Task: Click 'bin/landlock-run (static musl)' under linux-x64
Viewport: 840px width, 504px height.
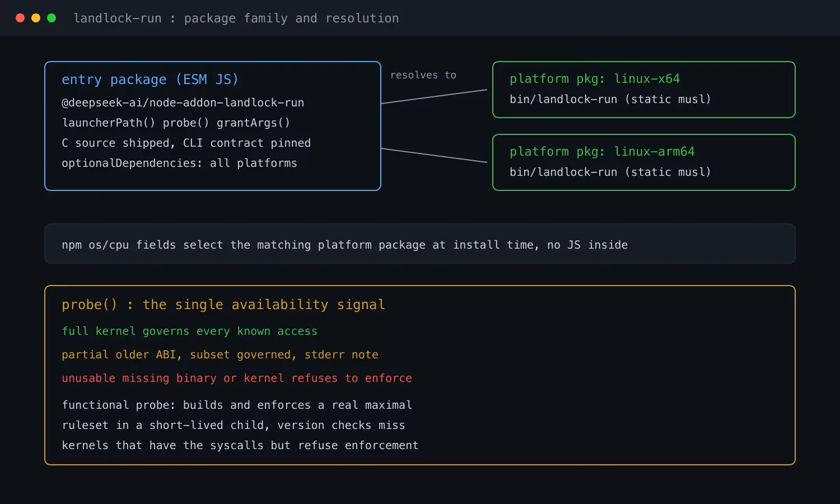Action: point(610,100)
